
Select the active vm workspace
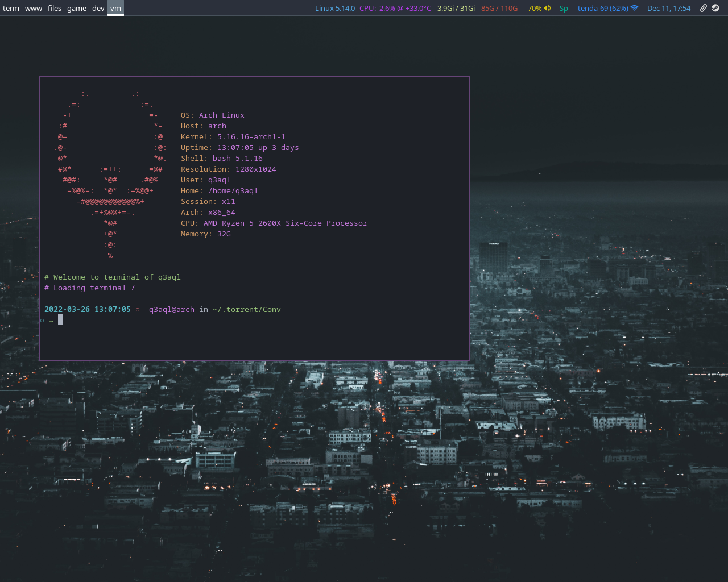pos(115,8)
